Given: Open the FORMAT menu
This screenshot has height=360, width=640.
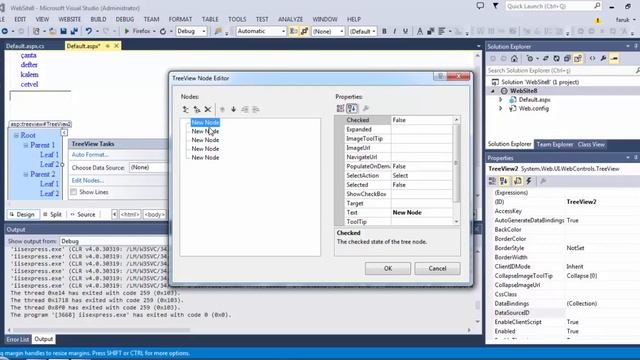Looking at the screenshot, I should point(180,19).
